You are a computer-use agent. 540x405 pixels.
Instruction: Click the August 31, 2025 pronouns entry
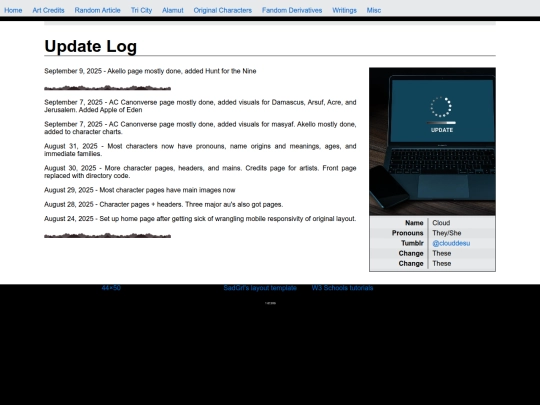200,150
